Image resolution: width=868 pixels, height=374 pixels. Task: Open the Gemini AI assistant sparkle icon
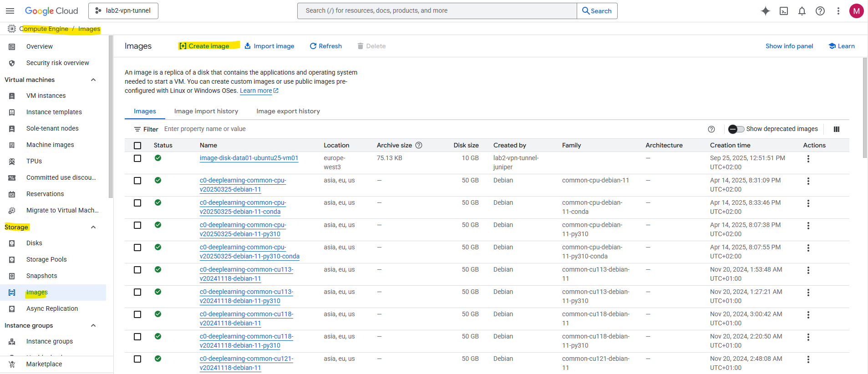coord(765,11)
